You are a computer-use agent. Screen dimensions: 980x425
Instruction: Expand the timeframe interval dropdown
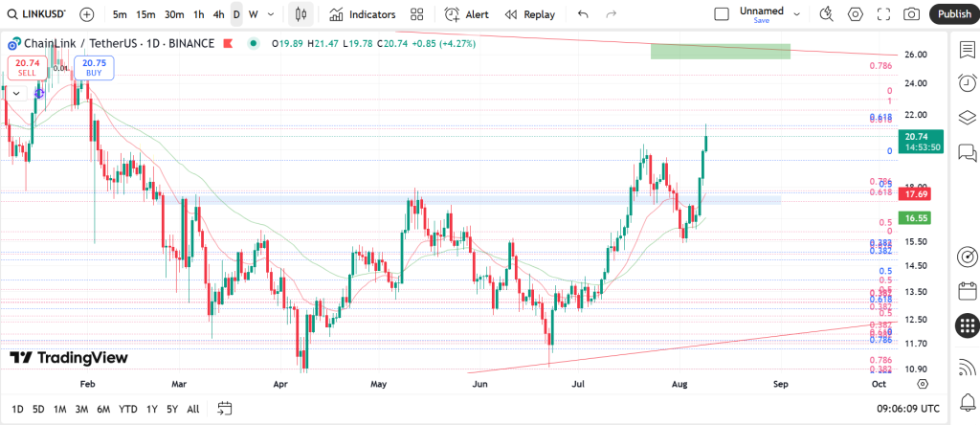click(x=271, y=13)
